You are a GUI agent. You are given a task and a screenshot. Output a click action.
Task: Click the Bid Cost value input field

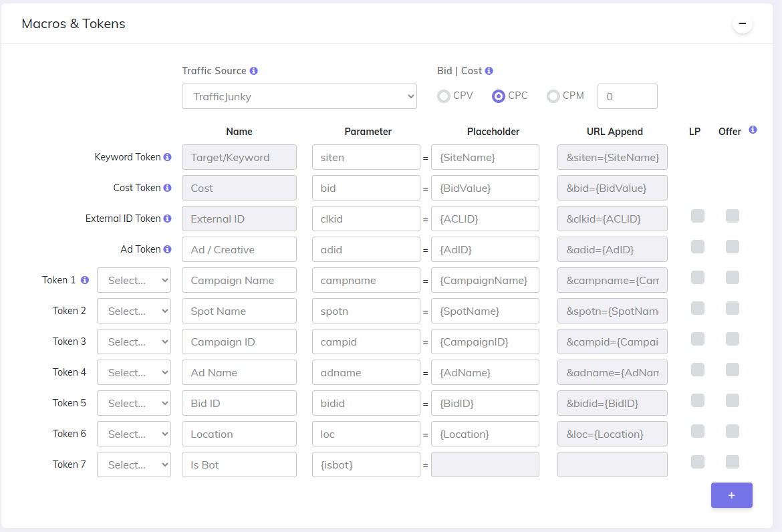click(x=627, y=96)
